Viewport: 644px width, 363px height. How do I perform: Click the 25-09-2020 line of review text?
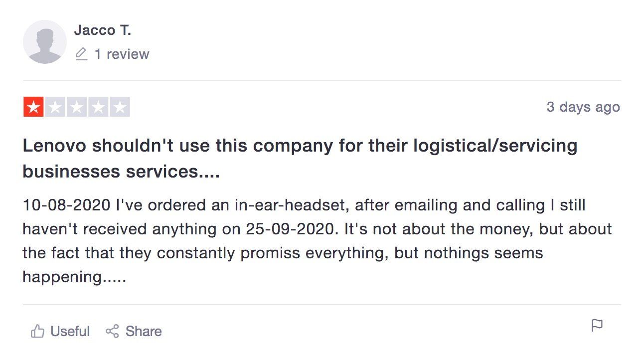[317, 229]
